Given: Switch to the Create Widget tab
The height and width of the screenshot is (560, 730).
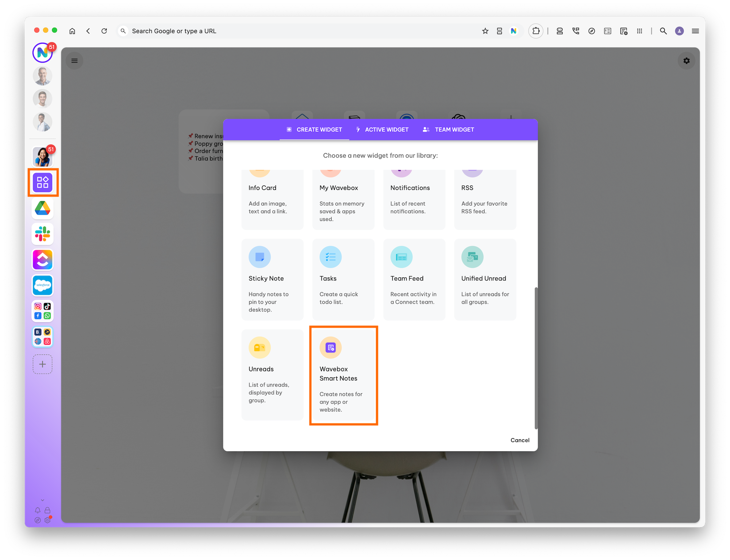Looking at the screenshot, I should tap(314, 130).
